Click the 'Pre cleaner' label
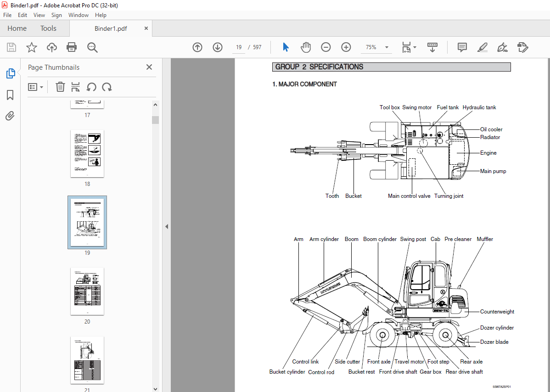Viewport: 550px width, 392px height. [458, 239]
